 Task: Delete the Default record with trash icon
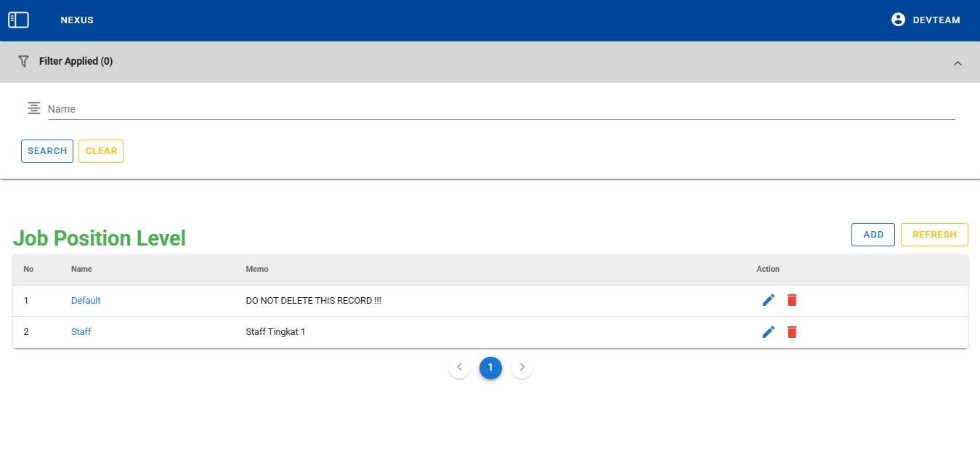coord(792,300)
